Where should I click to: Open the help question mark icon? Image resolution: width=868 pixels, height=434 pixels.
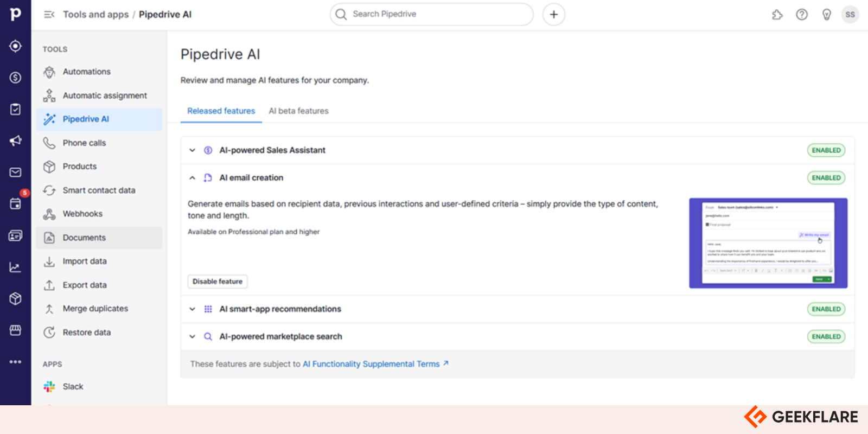pyautogui.click(x=802, y=15)
